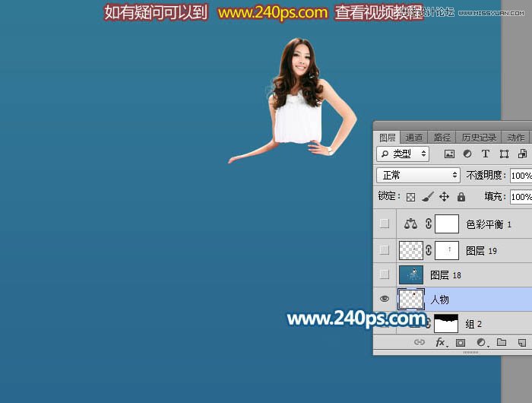Add layer mask from bottom bar
The image size is (532, 403).
[x=461, y=343]
